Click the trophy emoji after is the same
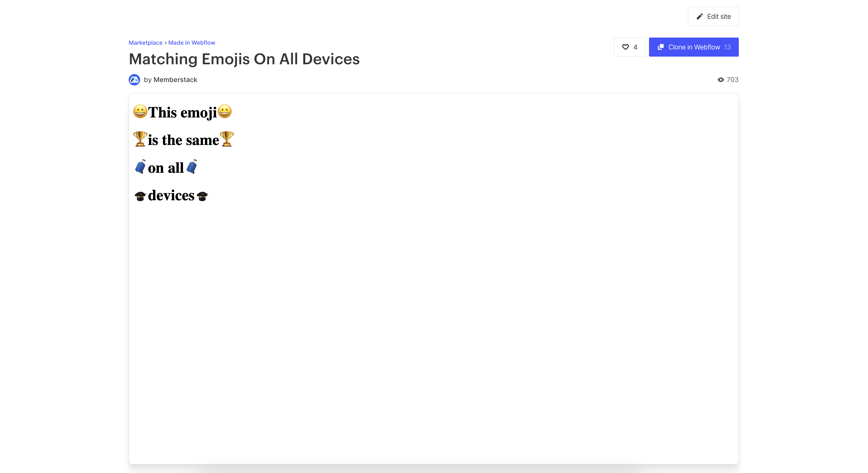 (227, 139)
